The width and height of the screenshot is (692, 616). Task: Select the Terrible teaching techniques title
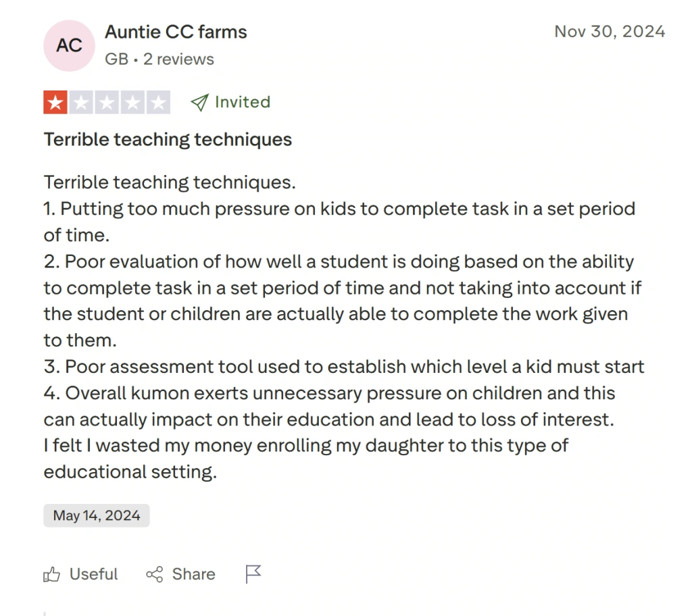(x=168, y=139)
